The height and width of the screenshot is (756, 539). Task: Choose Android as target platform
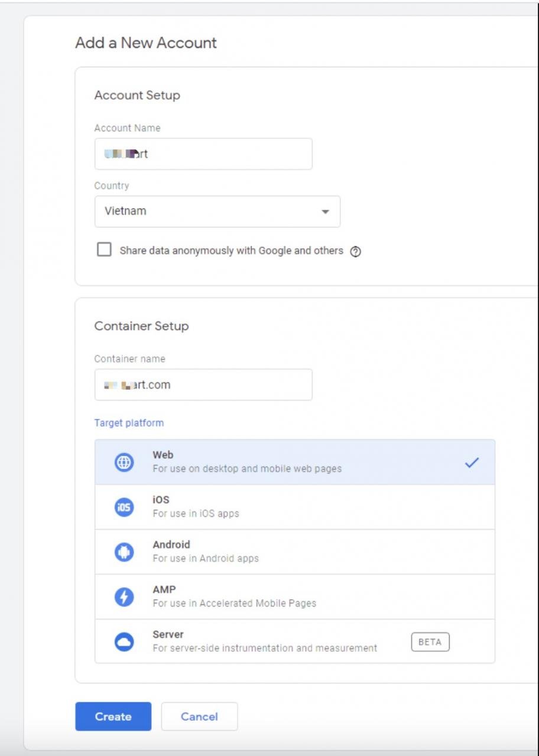(x=294, y=552)
